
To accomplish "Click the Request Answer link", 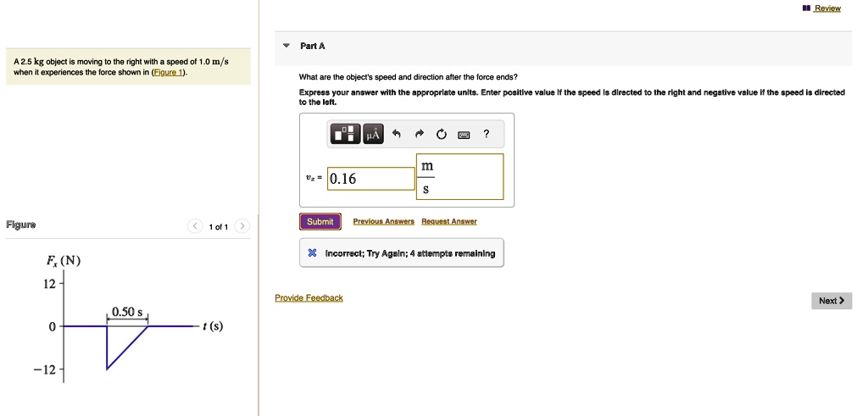I will tap(448, 222).
